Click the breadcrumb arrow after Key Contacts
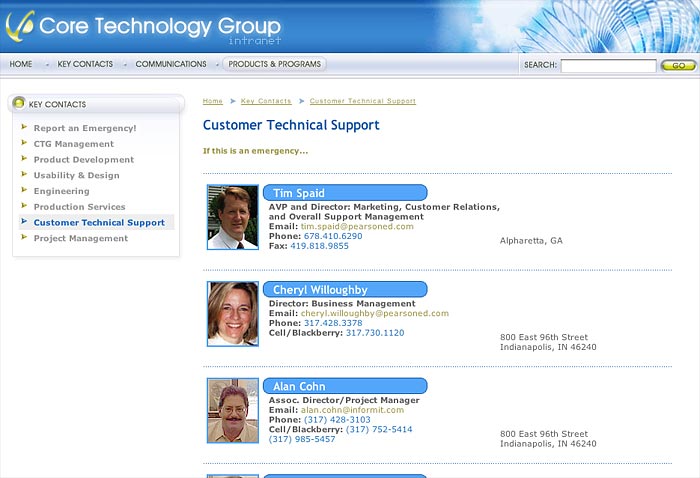 coord(301,101)
